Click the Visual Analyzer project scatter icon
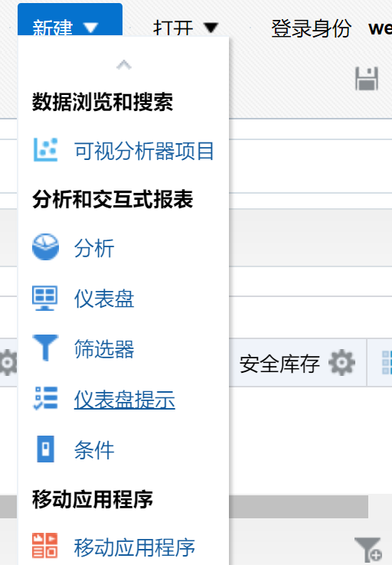392x565 pixels. coord(46,149)
